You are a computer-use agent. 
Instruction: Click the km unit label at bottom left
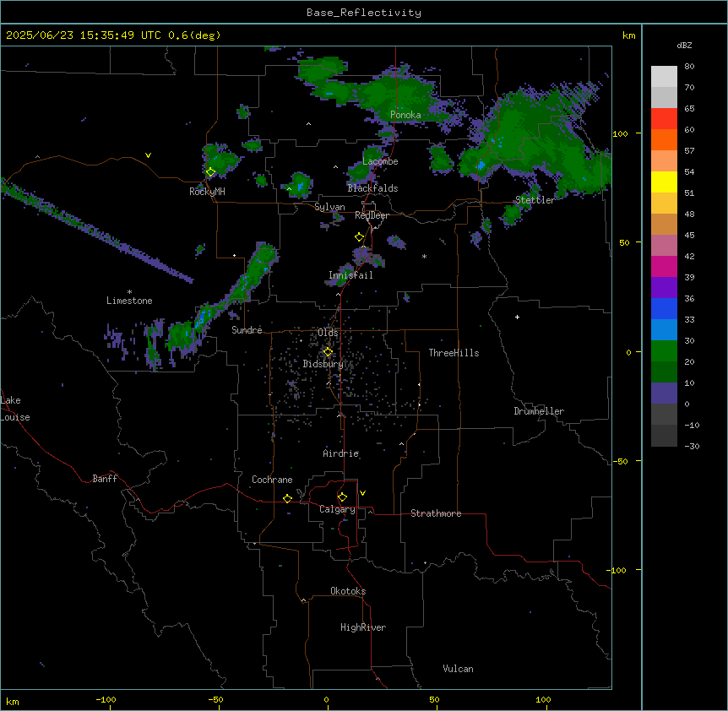[13, 701]
